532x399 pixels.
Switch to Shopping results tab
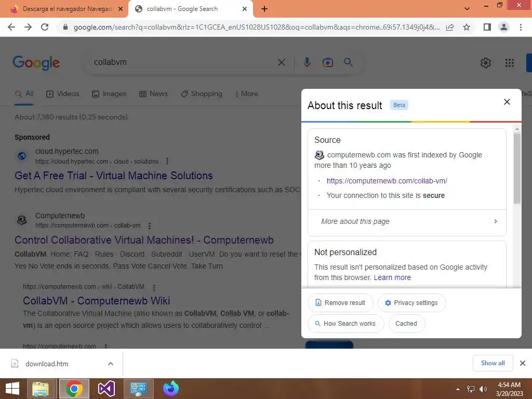202,94
